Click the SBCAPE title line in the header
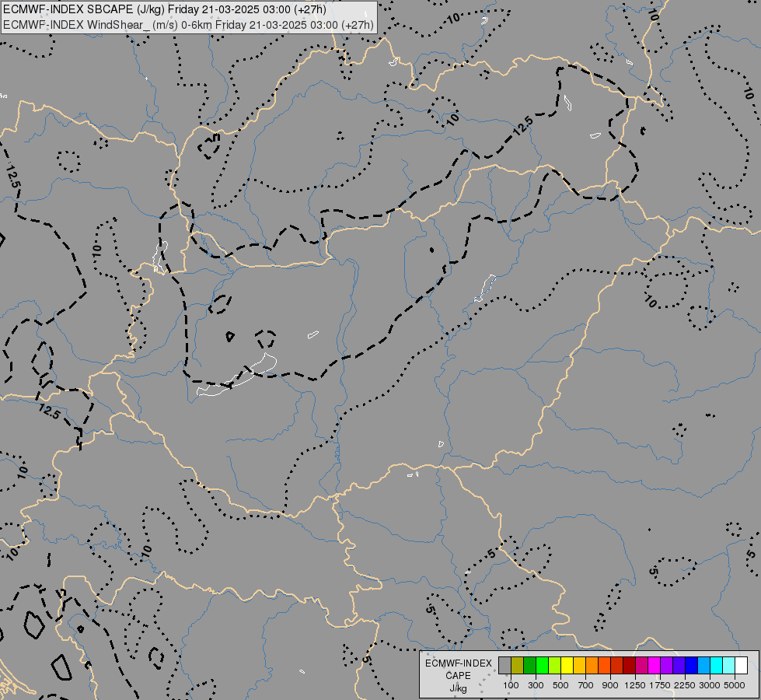Viewport: 761px width, 700px height. 165,9
